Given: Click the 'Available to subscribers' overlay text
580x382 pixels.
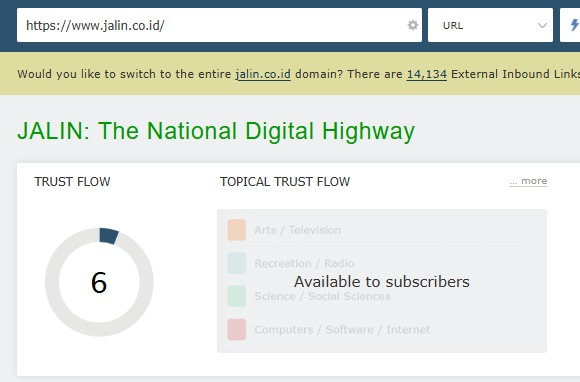Looking at the screenshot, I should pyautogui.click(x=382, y=282).
